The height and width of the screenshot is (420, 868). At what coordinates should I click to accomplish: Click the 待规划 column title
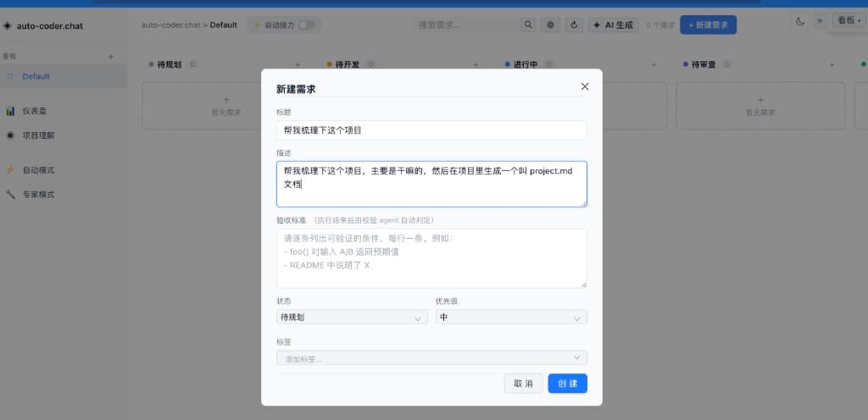170,64
